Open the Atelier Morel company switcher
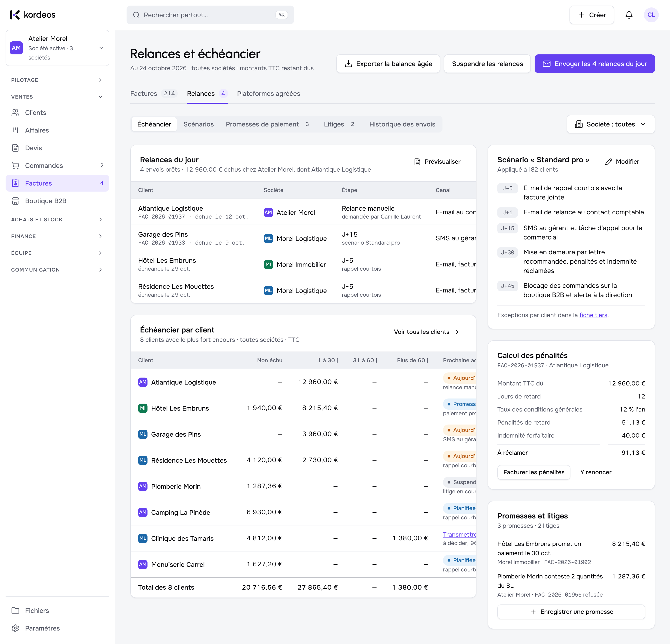The image size is (670, 644). point(57,48)
